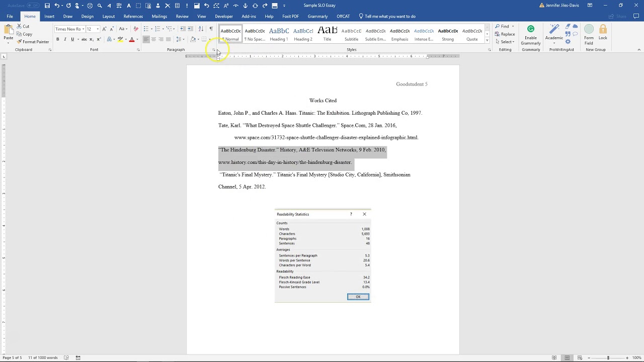Center align the text
Screen dimensions: 644x362
[x=154, y=39]
